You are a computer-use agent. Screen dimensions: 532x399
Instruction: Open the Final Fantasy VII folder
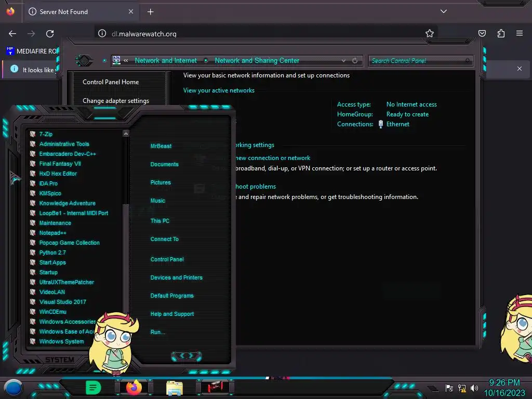(x=60, y=164)
